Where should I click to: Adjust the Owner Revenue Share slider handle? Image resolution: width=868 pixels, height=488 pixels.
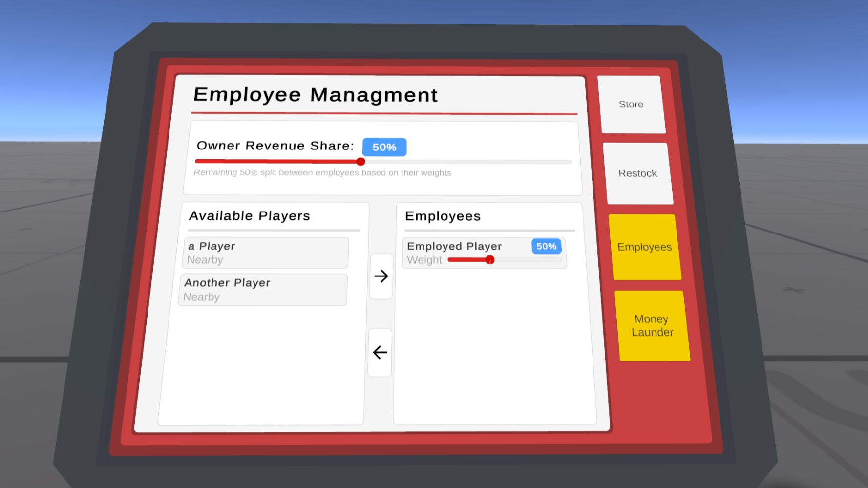[x=360, y=162]
